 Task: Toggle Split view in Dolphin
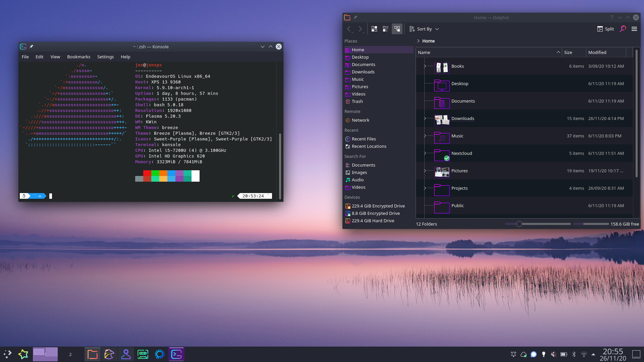coord(606,29)
